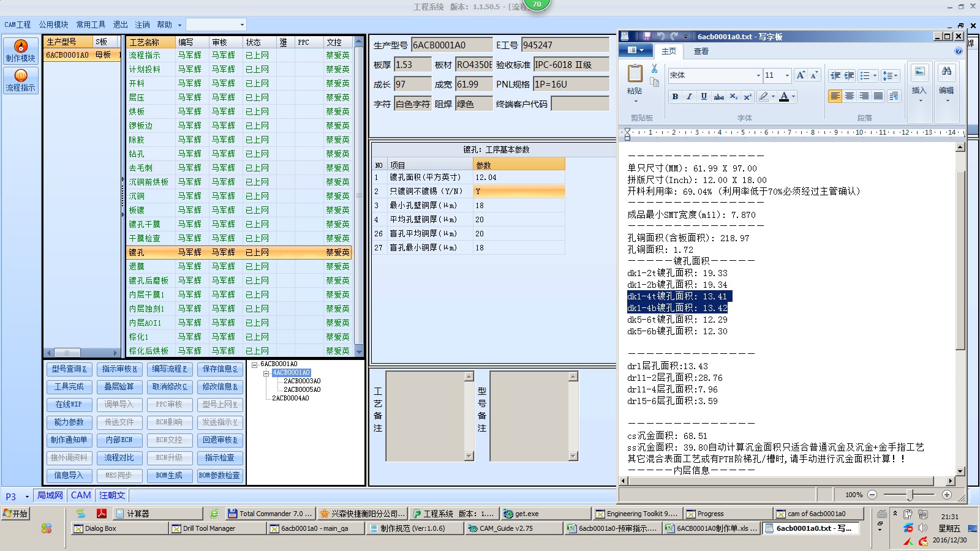This screenshot has height=551, width=980.
Task: Click the line spacing icon in WordPad
Action: click(x=889, y=75)
